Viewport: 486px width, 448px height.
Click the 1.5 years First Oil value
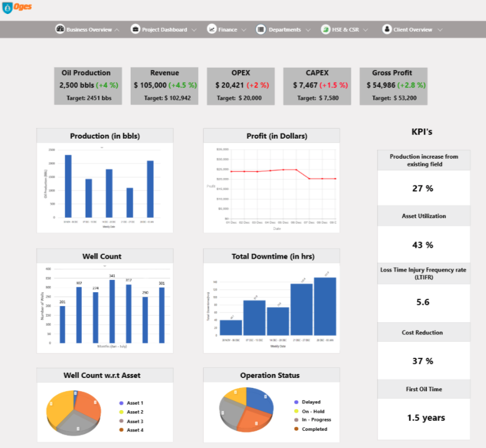[x=426, y=417]
